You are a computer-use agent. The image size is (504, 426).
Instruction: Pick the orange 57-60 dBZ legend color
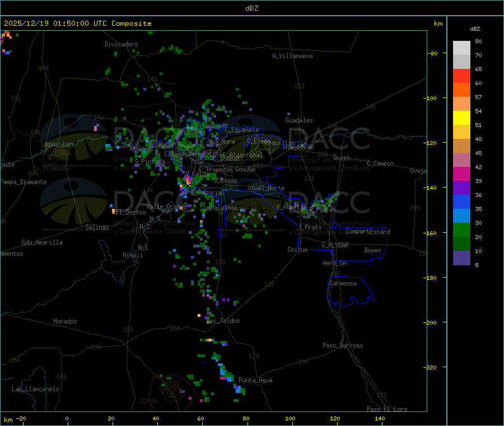(461, 90)
